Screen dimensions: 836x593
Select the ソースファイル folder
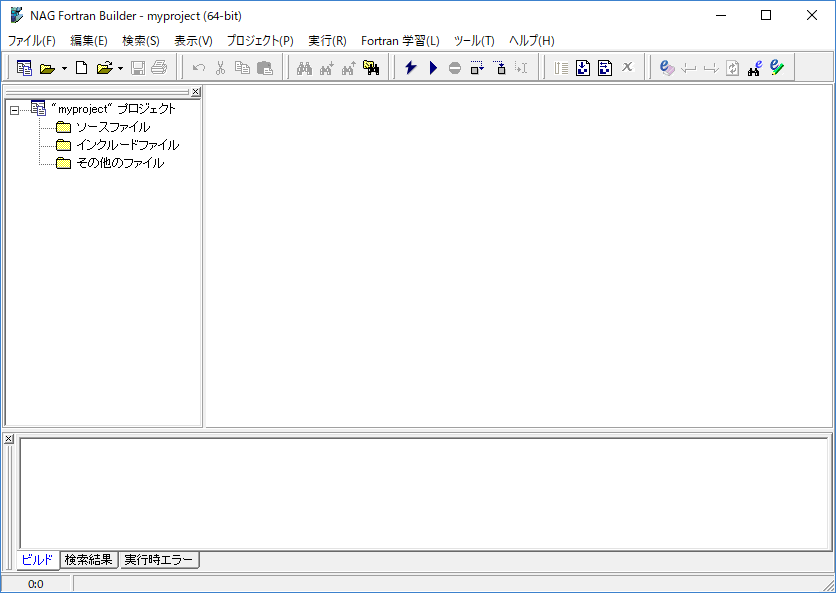(x=112, y=127)
